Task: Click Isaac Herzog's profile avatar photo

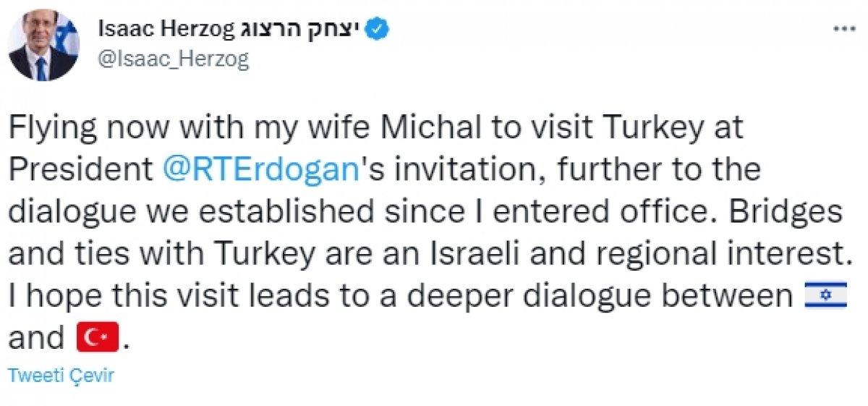Action: tap(43, 46)
